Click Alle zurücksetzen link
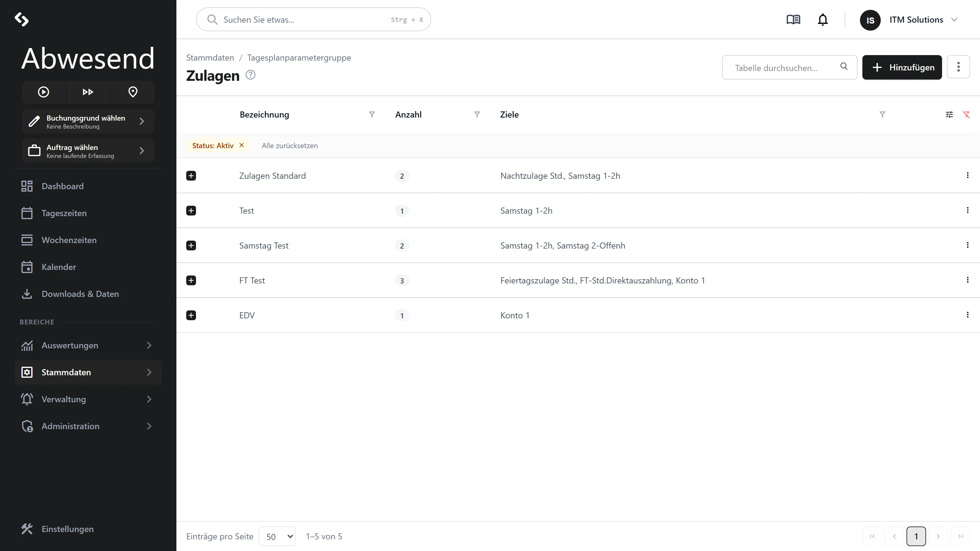 (289, 146)
